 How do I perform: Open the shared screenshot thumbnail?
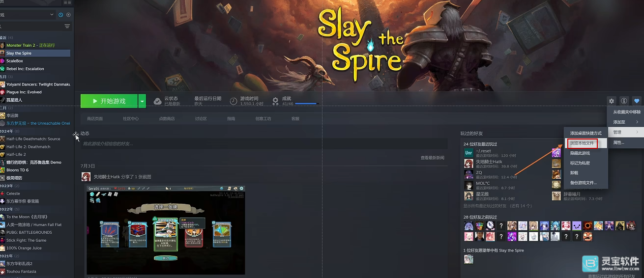click(x=166, y=230)
